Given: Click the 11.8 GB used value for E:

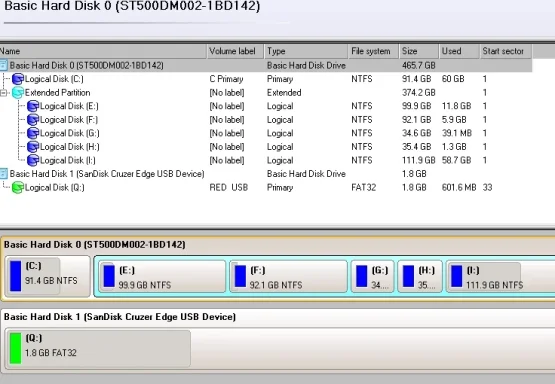Looking at the screenshot, I should 456,106.
